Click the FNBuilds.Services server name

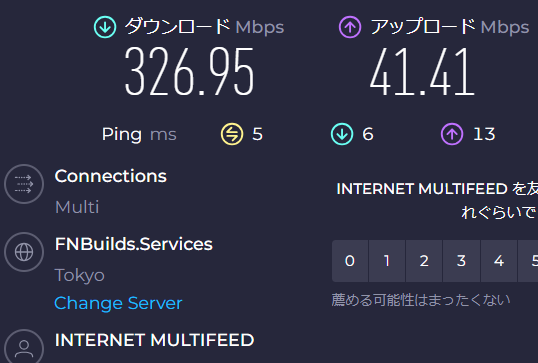(134, 244)
